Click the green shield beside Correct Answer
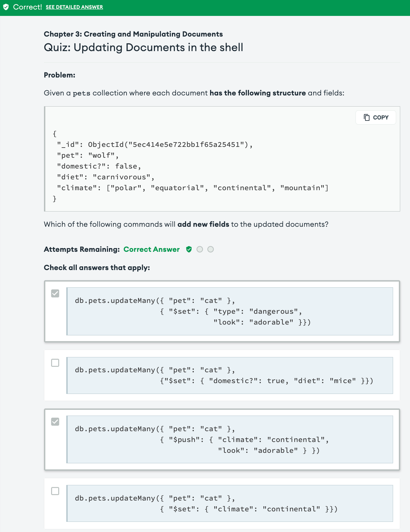 (189, 249)
